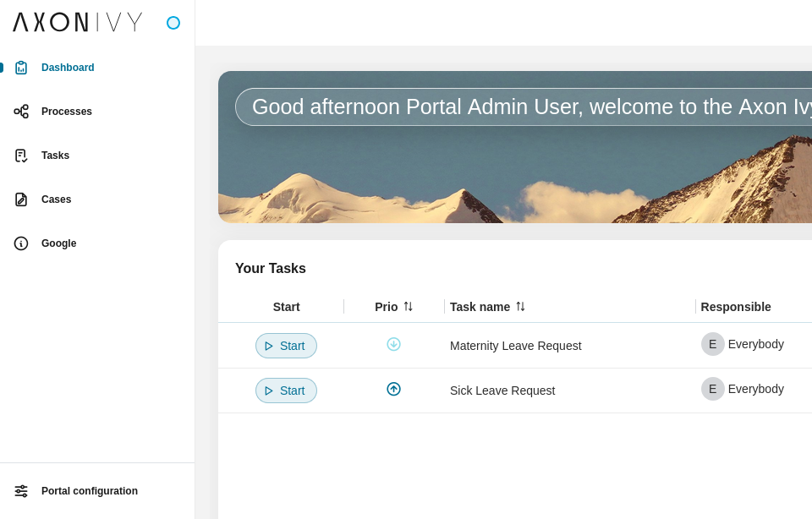Click the Tasks checklist icon
This screenshot has height=519, width=812.
click(20, 156)
